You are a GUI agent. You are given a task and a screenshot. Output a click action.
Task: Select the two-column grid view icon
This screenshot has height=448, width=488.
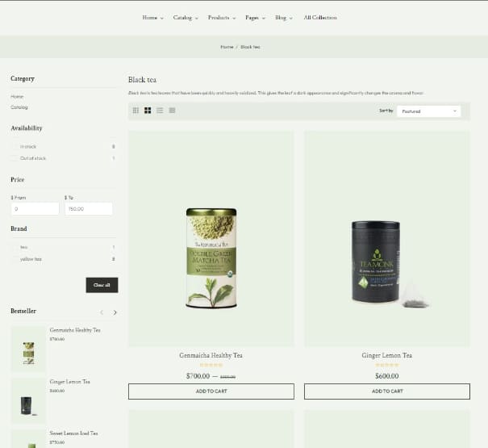click(x=148, y=111)
